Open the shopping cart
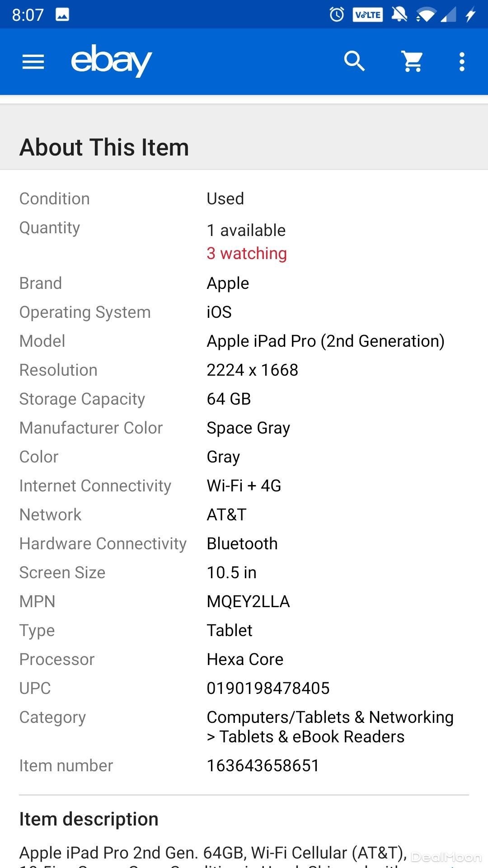 coord(413,61)
